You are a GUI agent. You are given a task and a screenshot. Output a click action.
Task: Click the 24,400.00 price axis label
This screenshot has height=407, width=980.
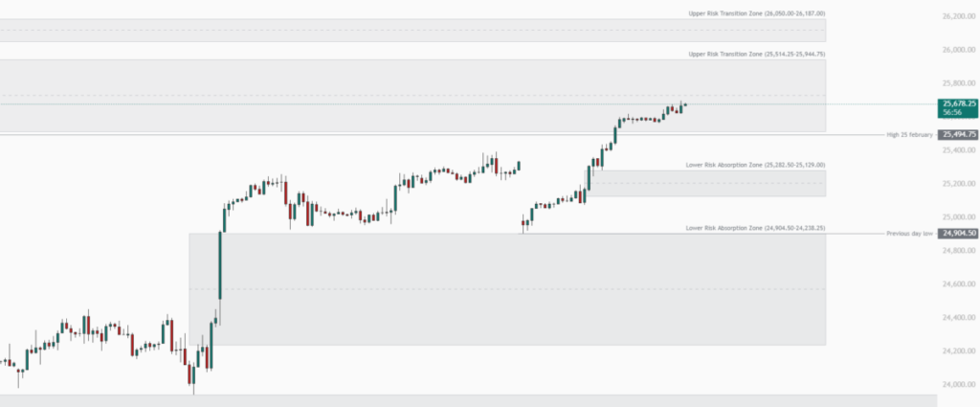(958, 318)
